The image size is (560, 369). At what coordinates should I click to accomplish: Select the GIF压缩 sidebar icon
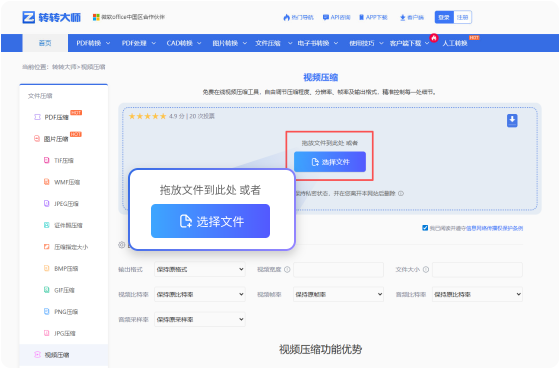(x=46, y=290)
